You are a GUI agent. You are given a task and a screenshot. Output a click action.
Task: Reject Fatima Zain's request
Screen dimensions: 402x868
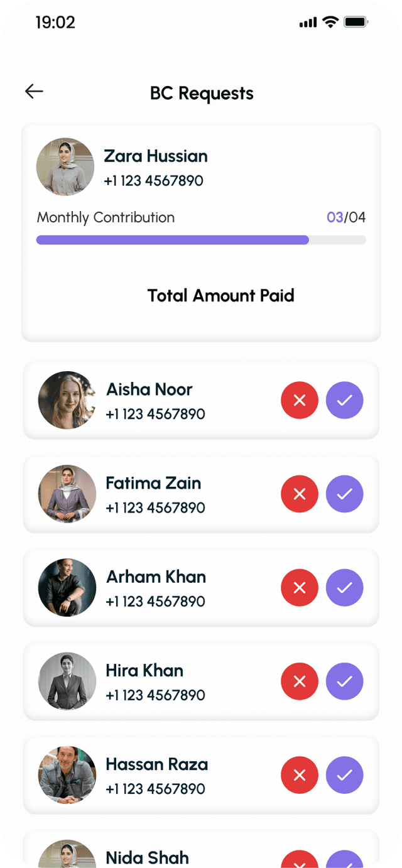pyautogui.click(x=300, y=494)
